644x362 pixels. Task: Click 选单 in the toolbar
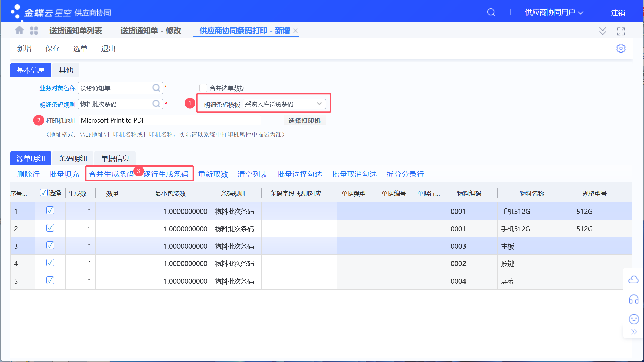tap(80, 49)
